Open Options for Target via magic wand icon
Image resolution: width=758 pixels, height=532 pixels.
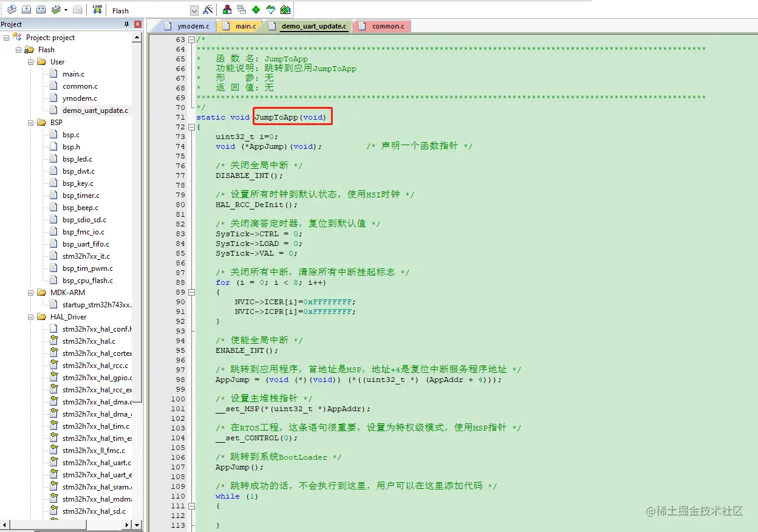coord(209,9)
